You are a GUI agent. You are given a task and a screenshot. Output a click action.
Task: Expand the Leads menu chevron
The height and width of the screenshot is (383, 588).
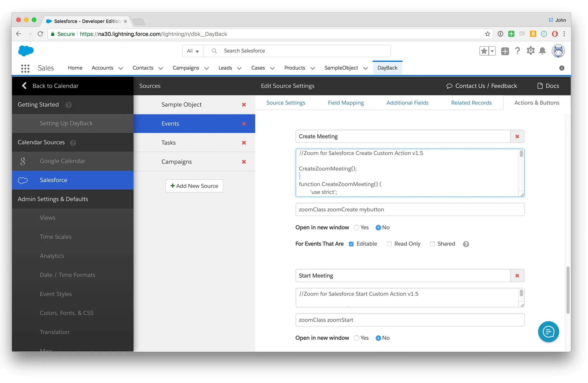[239, 68]
